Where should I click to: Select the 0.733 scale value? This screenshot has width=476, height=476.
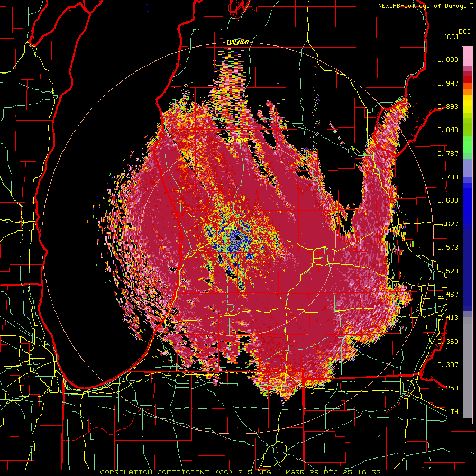(x=448, y=177)
